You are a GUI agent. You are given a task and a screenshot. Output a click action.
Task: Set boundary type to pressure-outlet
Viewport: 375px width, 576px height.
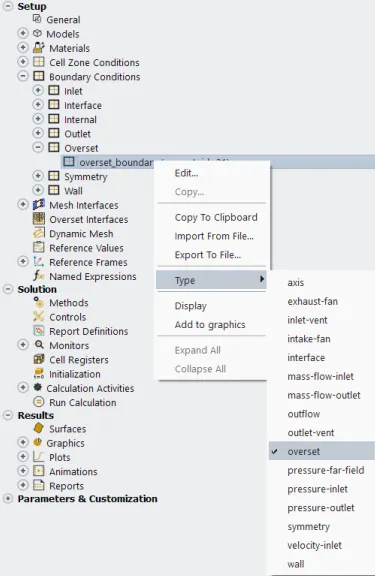click(x=322, y=508)
